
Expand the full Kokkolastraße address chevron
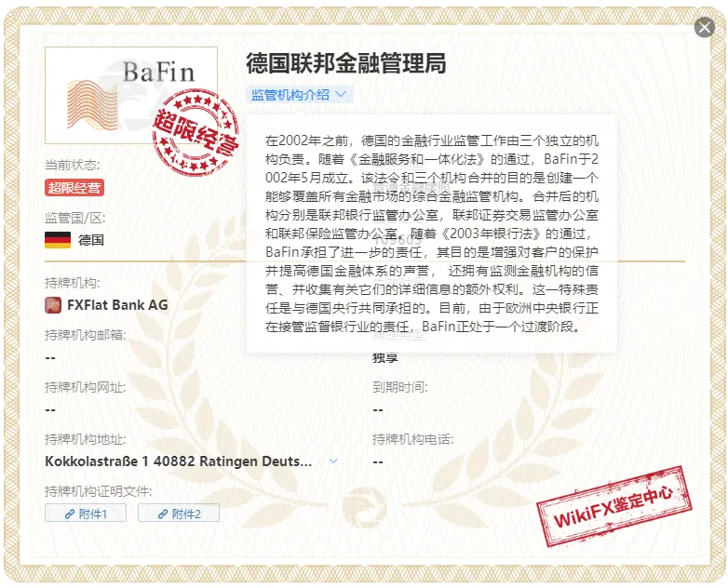click(x=333, y=461)
